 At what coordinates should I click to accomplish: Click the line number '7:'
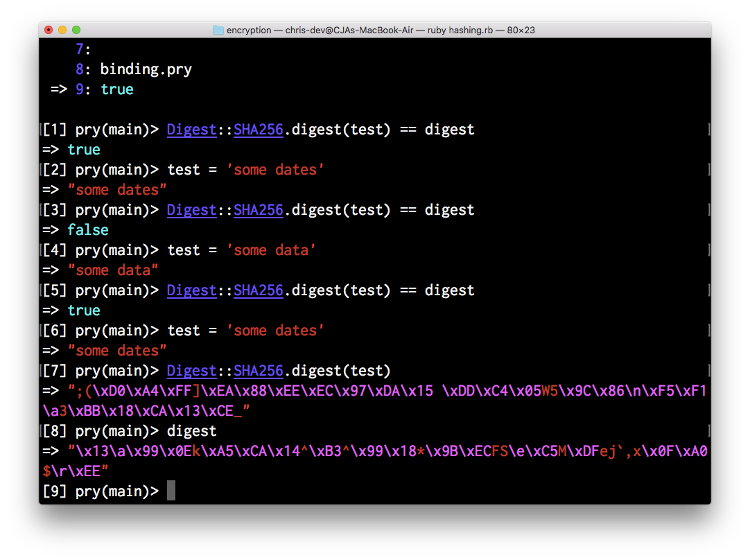(x=83, y=49)
